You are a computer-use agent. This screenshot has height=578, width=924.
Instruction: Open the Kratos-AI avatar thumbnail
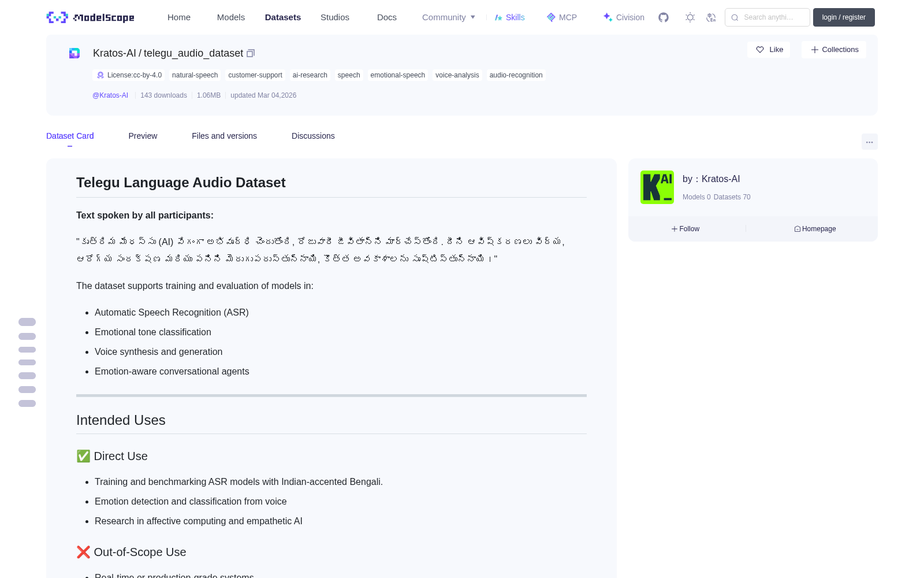pos(657,187)
